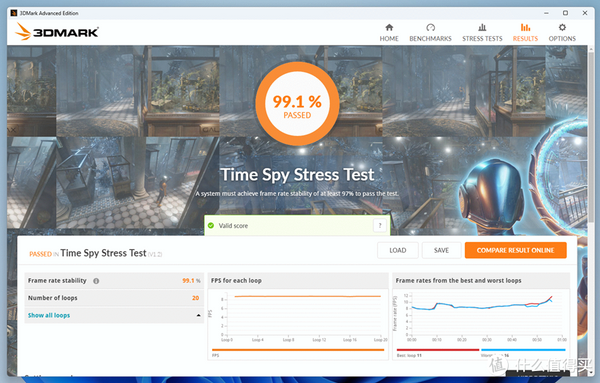This screenshot has width=600, height=383.
Task: Open Stress Tests chart icon
Action: click(x=482, y=27)
